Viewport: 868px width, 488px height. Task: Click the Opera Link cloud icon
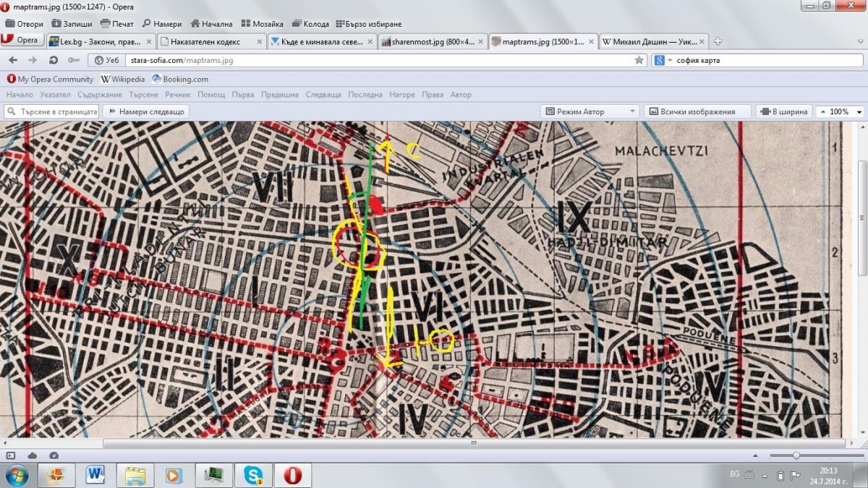[33, 455]
